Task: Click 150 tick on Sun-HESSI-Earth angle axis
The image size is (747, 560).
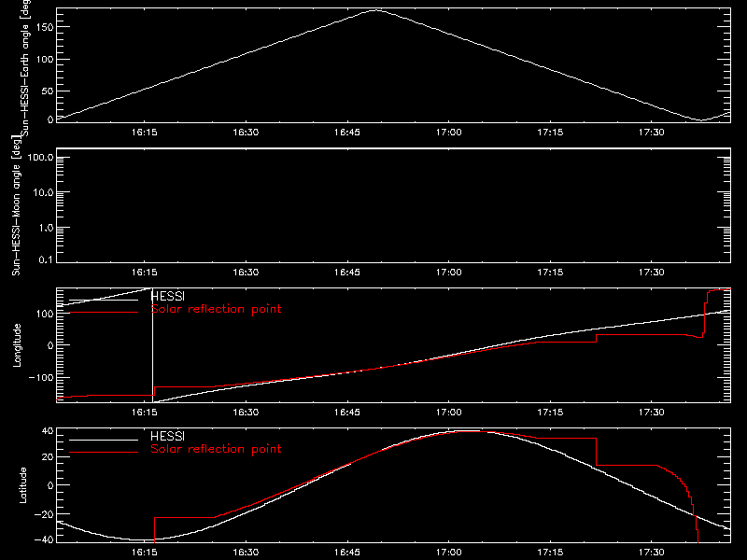Action: tap(45, 27)
